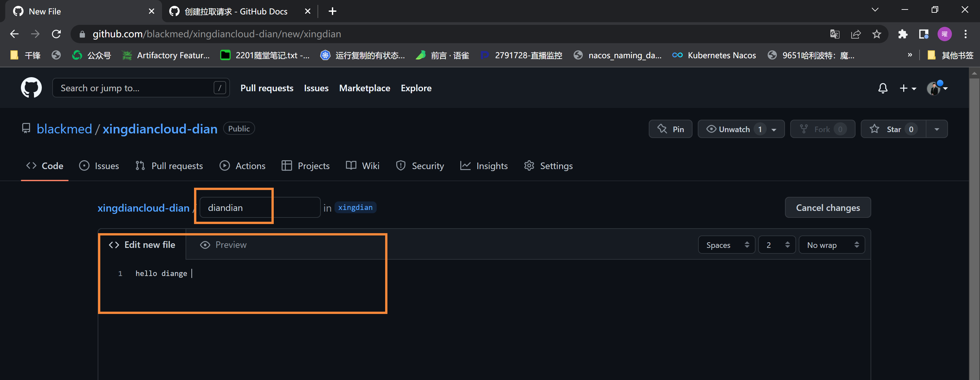980x380 pixels.
Task: Bookmark this page with the star icon
Action: point(876,34)
